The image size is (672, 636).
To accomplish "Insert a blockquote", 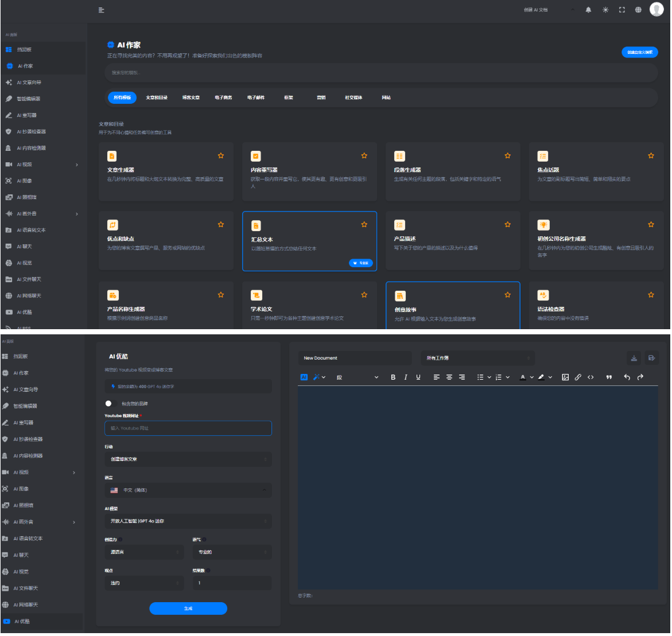I will (x=608, y=377).
